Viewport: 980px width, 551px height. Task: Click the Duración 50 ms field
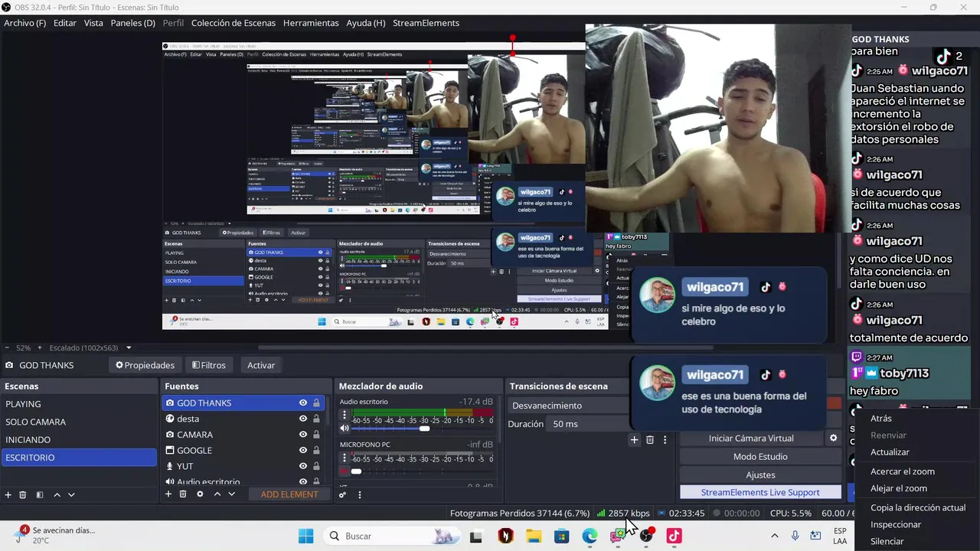587,424
